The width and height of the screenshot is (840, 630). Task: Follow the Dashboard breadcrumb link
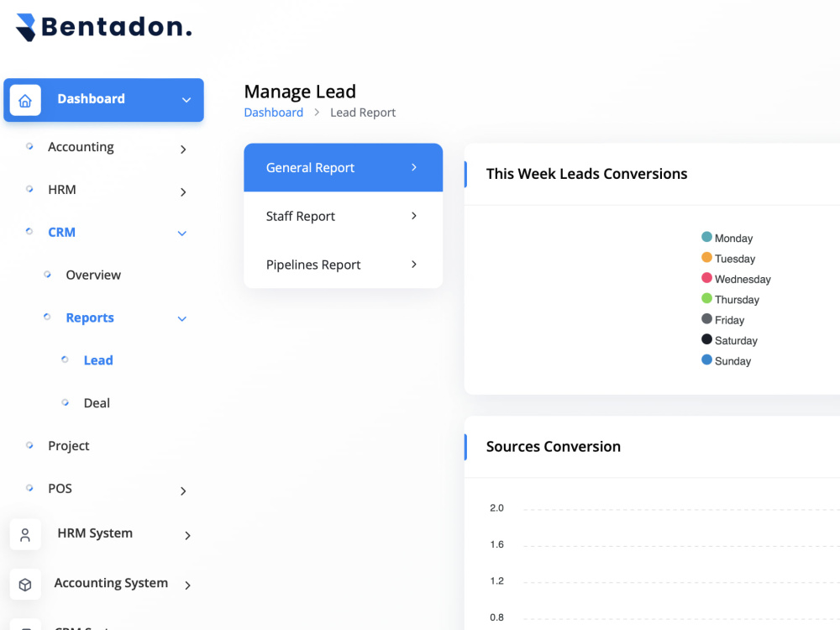(274, 113)
